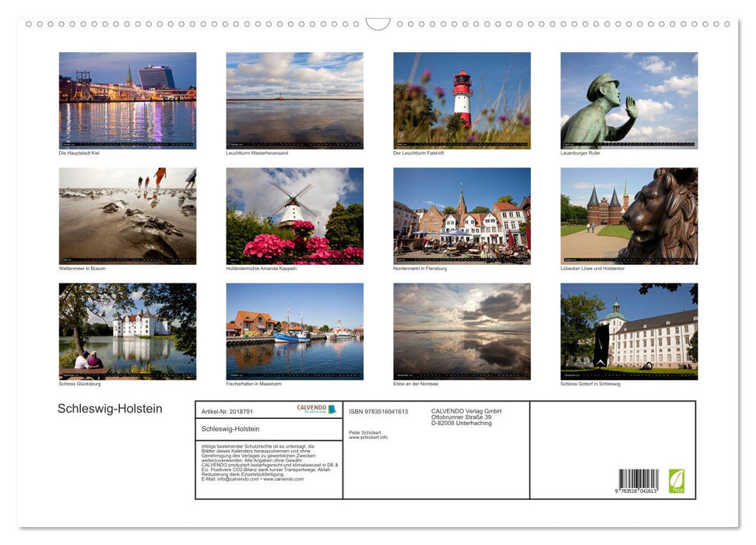Click the www.calvendo.com link
The image size is (756, 545).
pos(287,477)
